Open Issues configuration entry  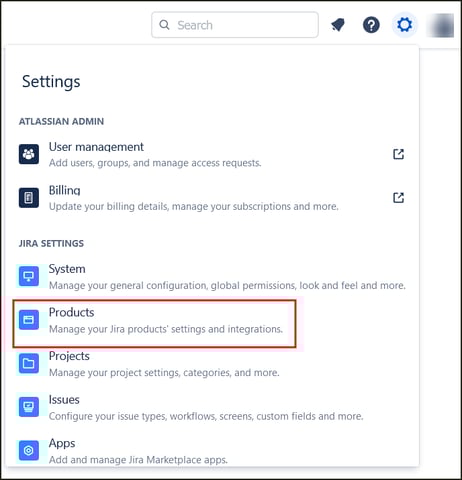[x=212, y=407]
